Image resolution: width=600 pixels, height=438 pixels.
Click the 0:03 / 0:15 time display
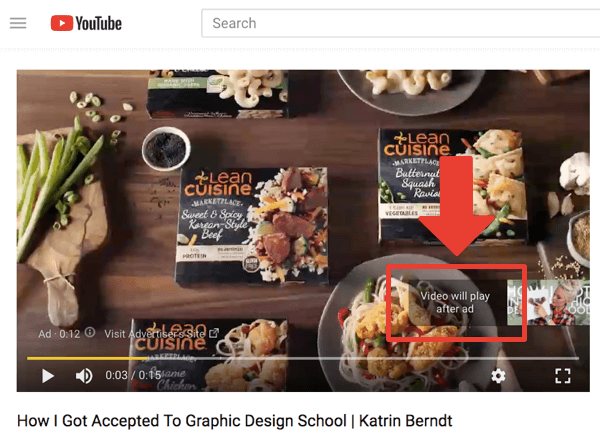click(133, 375)
